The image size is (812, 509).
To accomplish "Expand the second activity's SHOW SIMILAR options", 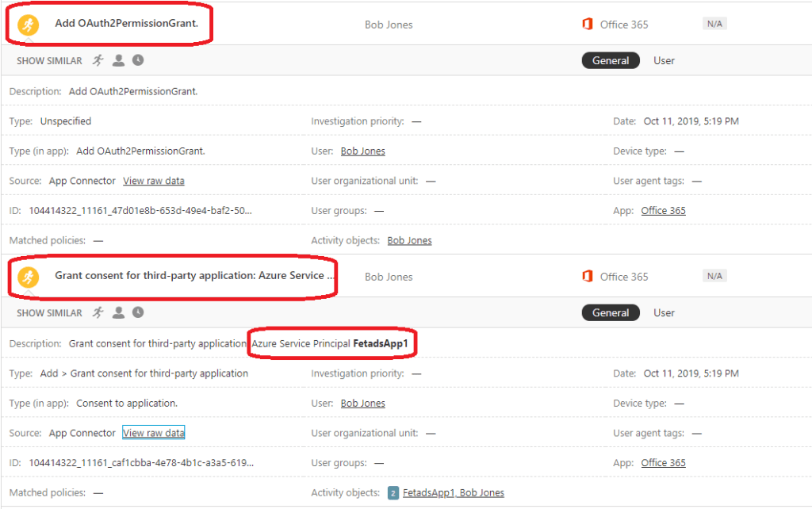I will click(48, 312).
